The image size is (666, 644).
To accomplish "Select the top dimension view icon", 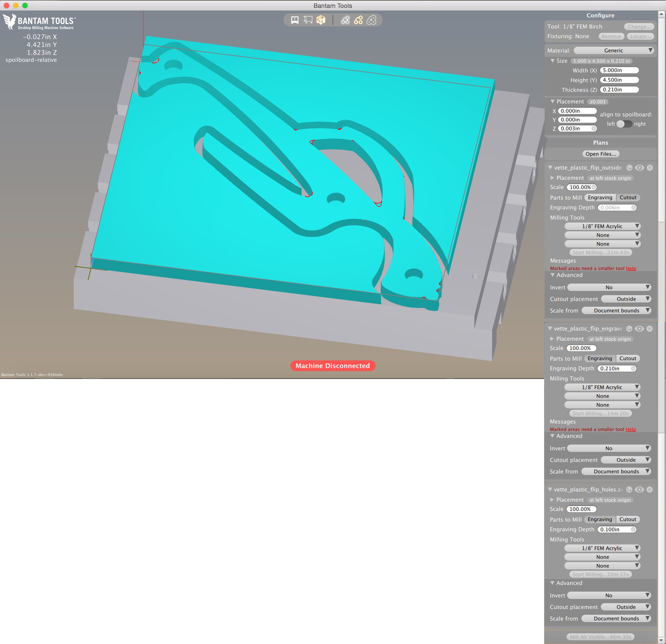I will pos(308,20).
